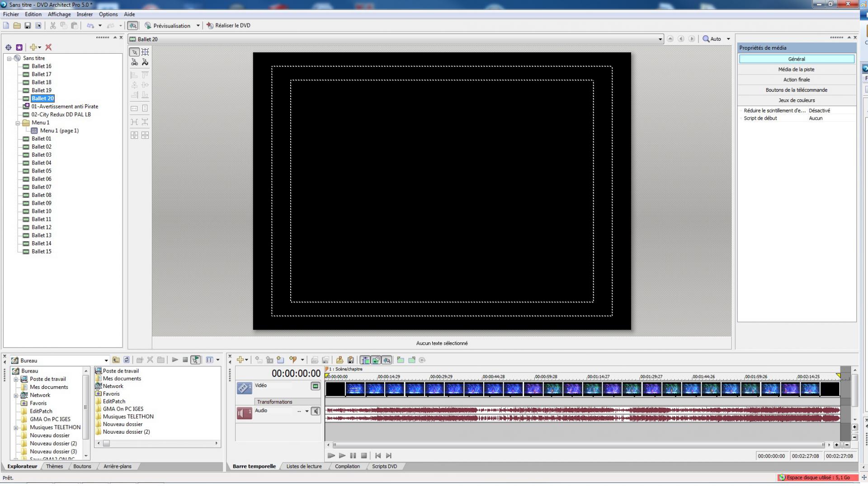Viewport: 868px width, 486px height.
Task: Click the Réaliser le DVD button
Action: (x=228, y=26)
